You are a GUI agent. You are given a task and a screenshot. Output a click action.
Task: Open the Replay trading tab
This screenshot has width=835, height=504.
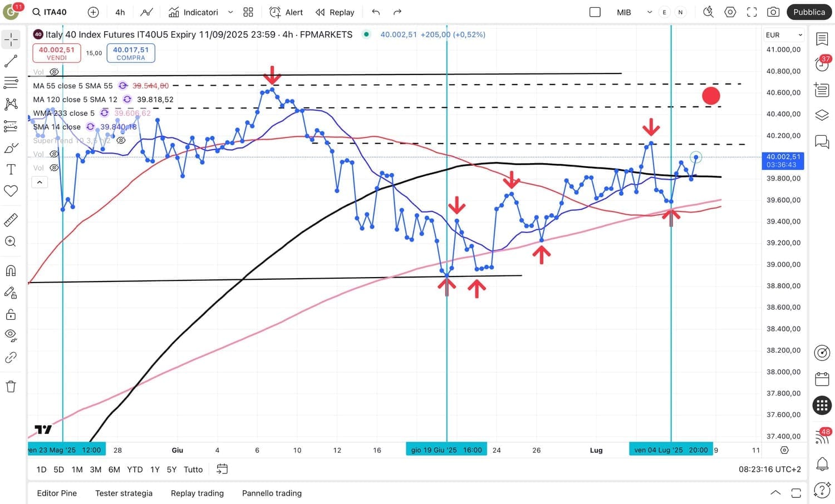click(197, 493)
